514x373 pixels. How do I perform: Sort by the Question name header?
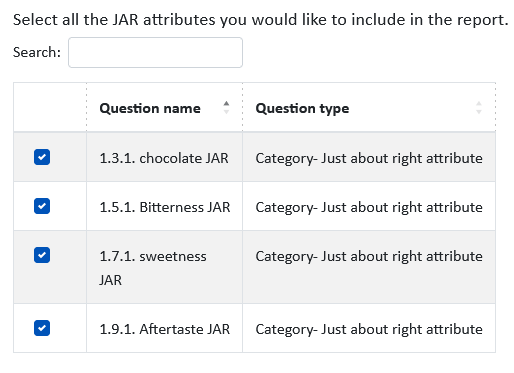tap(150, 108)
